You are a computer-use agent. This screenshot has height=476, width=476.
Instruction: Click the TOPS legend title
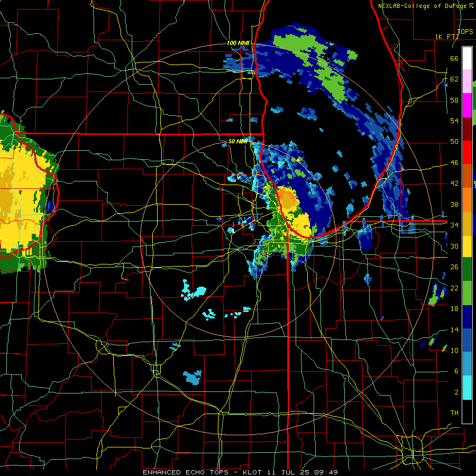pyautogui.click(x=465, y=32)
